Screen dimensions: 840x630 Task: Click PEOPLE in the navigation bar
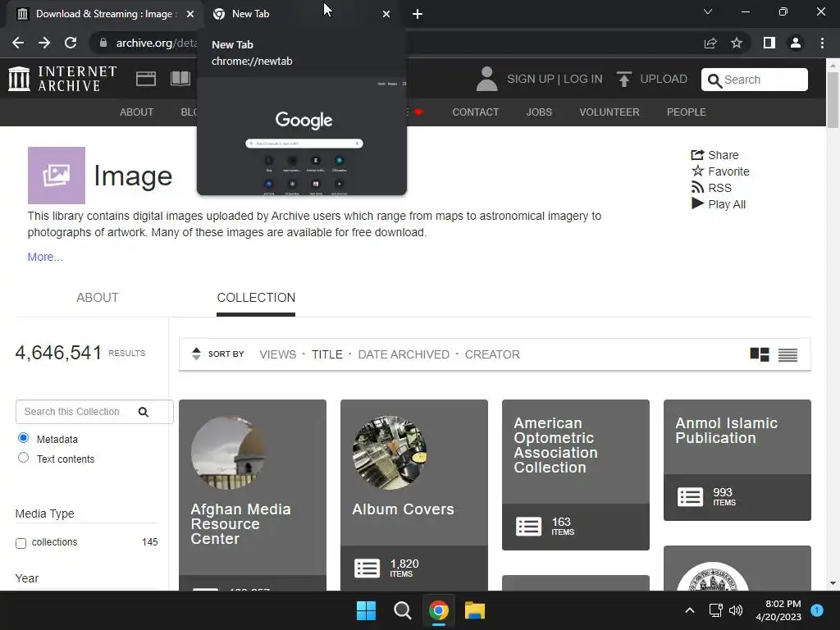click(x=687, y=112)
